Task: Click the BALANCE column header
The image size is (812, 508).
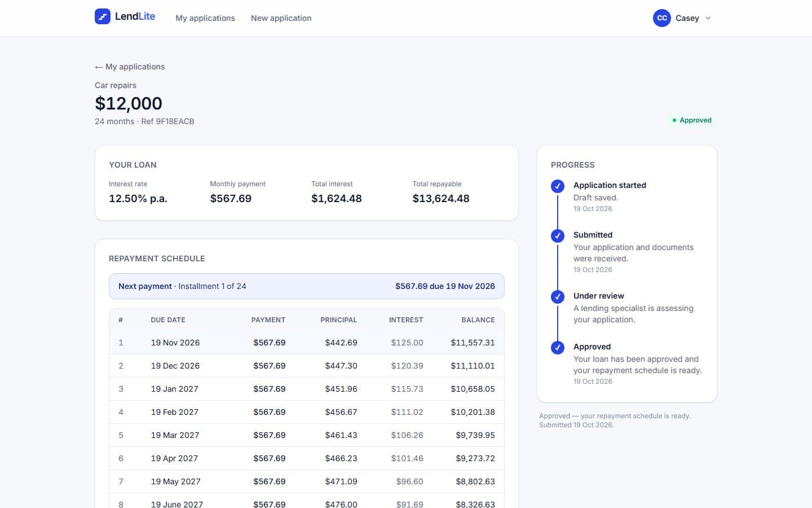Action: pyautogui.click(x=478, y=320)
